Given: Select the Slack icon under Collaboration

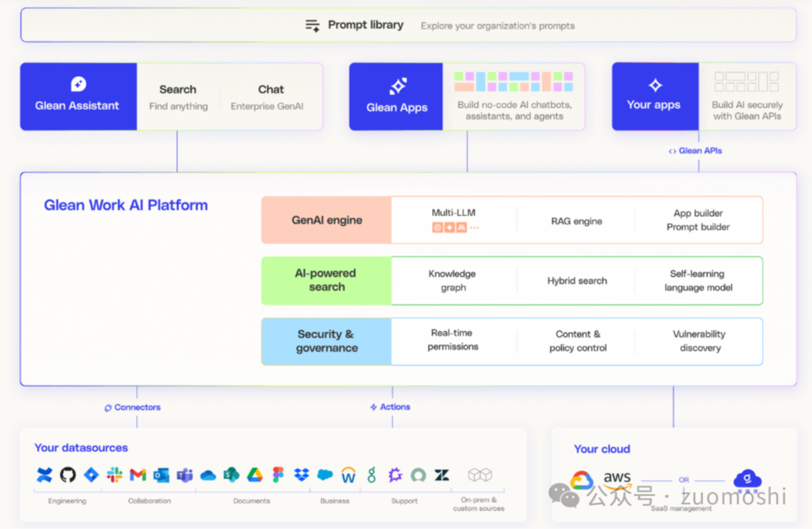Looking at the screenshot, I should pyautogui.click(x=115, y=475).
